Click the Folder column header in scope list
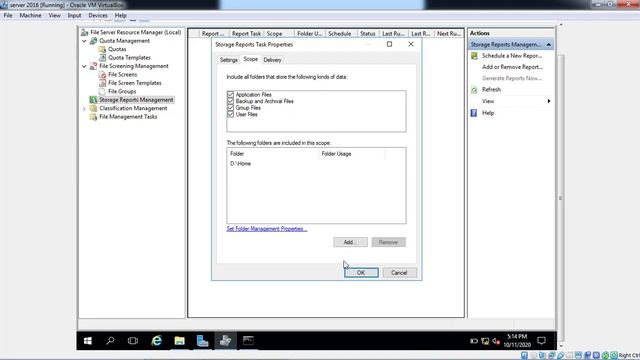 [273, 154]
